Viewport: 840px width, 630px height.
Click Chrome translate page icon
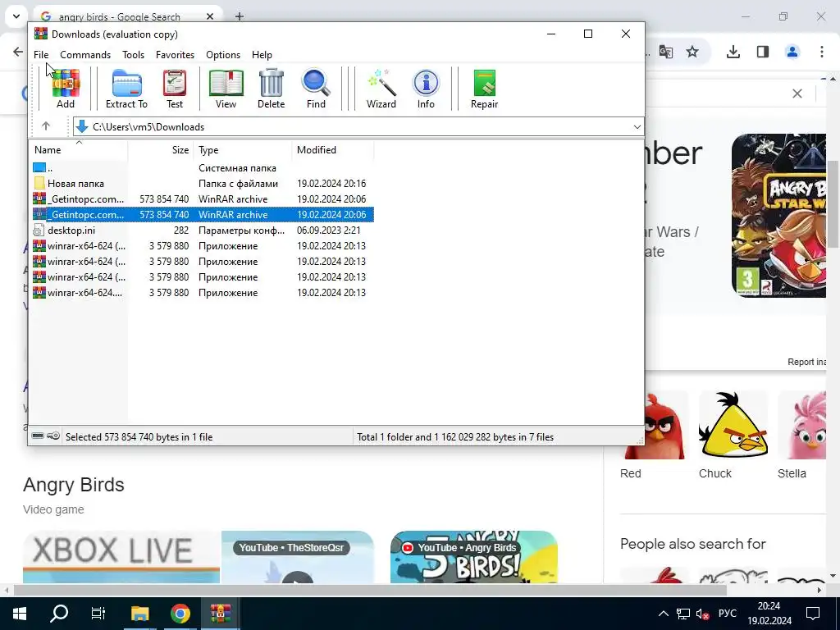click(666, 52)
